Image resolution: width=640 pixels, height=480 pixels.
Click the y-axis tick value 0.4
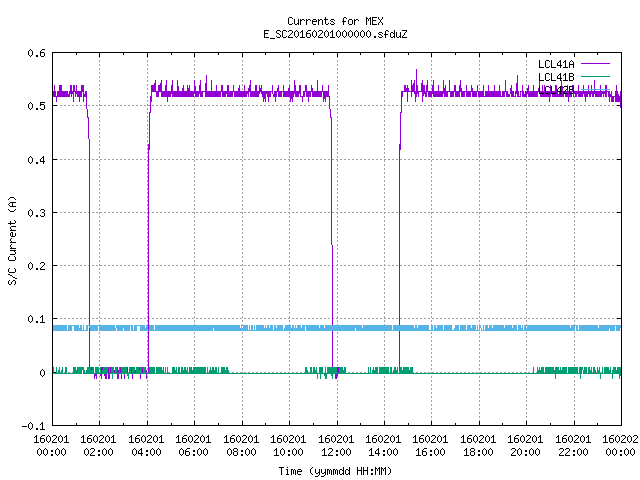tap(36, 160)
